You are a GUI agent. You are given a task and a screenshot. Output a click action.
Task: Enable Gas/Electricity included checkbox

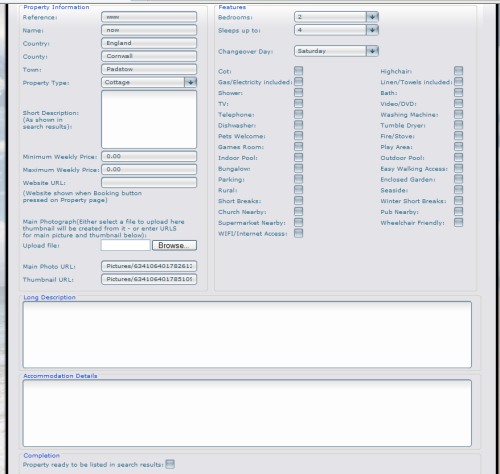coord(299,82)
